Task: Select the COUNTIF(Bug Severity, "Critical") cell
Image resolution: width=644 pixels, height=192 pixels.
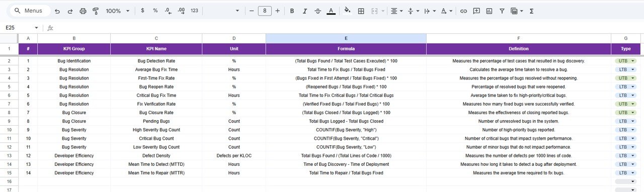Action: pyautogui.click(x=346, y=138)
